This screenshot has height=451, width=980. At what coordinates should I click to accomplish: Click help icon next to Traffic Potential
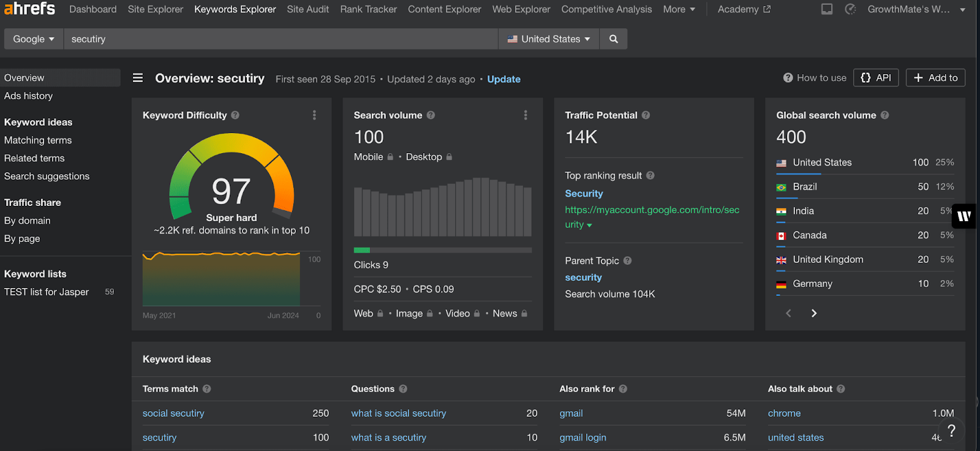click(x=646, y=115)
